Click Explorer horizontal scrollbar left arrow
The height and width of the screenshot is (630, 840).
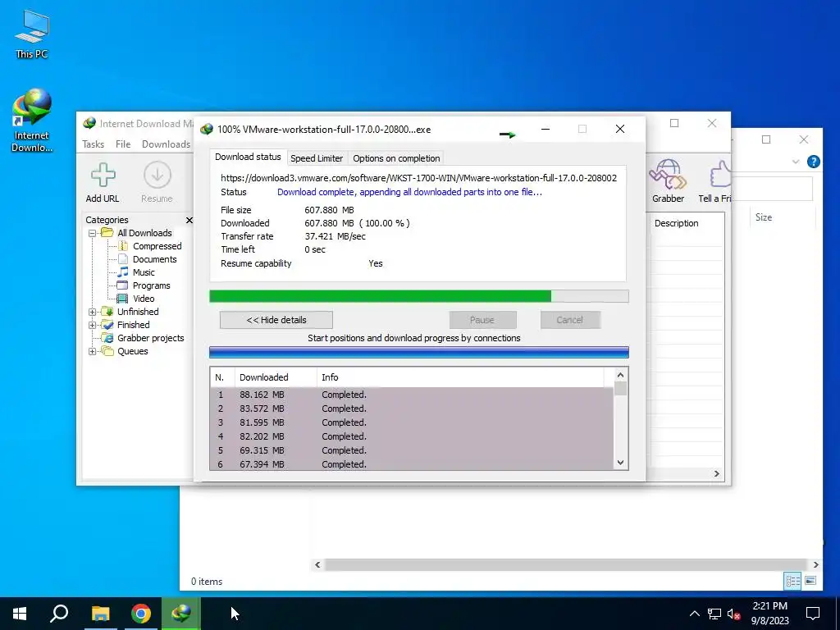[317, 564]
